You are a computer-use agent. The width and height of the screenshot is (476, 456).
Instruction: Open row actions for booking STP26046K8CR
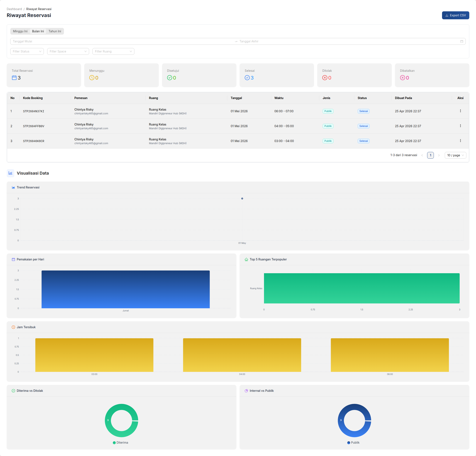[x=460, y=141]
